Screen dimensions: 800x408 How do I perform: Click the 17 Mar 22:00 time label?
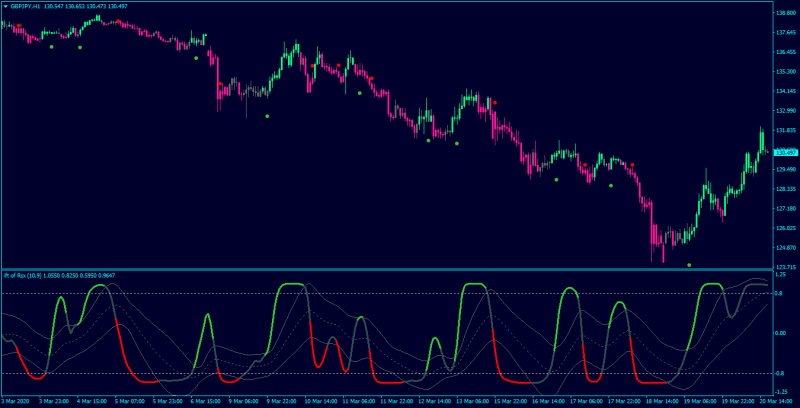tap(625, 402)
